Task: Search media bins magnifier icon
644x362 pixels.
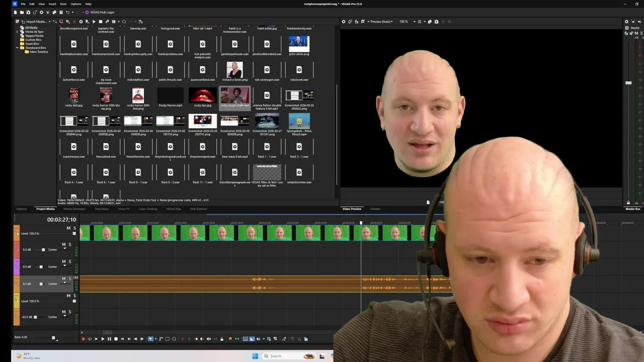Action: (124, 22)
